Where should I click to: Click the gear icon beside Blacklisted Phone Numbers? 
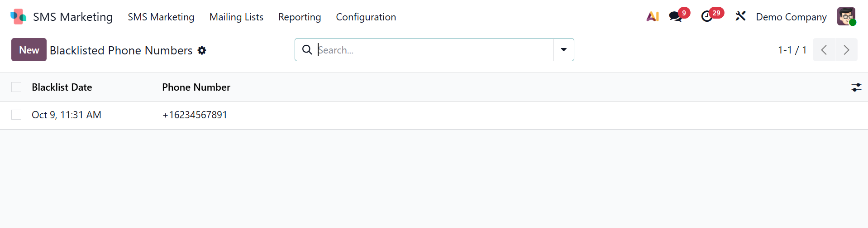tap(202, 50)
